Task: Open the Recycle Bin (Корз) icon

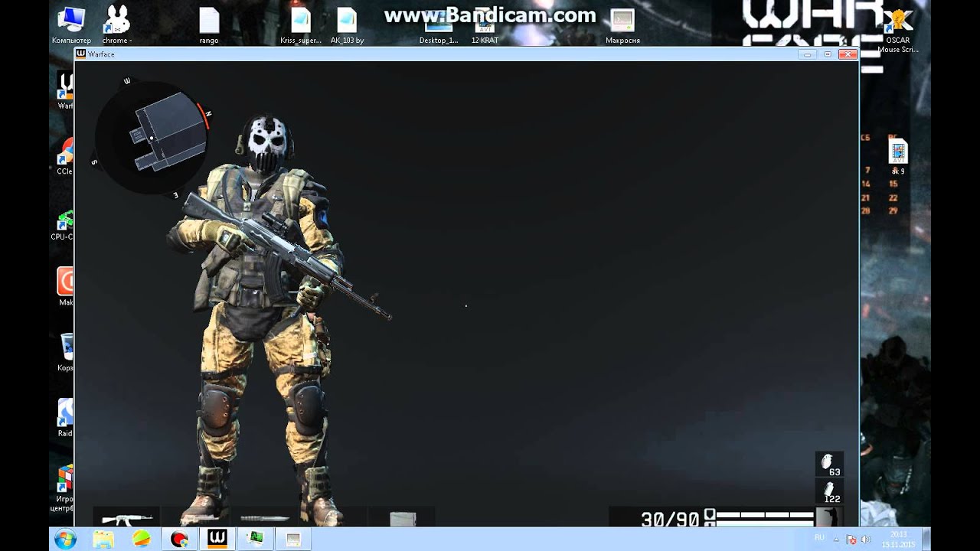Action: pyautogui.click(x=66, y=352)
